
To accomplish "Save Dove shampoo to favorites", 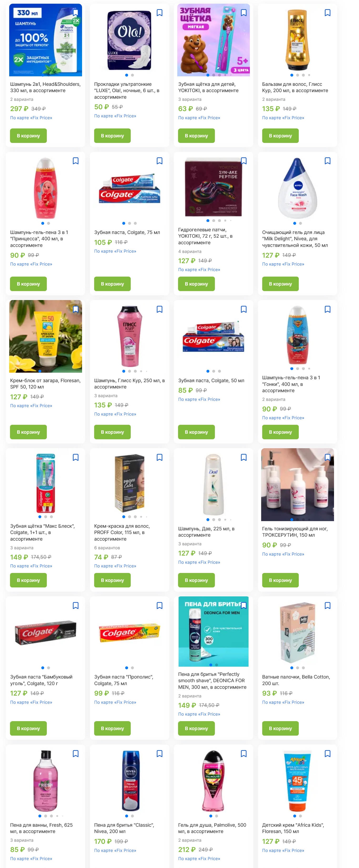I will click(x=244, y=457).
